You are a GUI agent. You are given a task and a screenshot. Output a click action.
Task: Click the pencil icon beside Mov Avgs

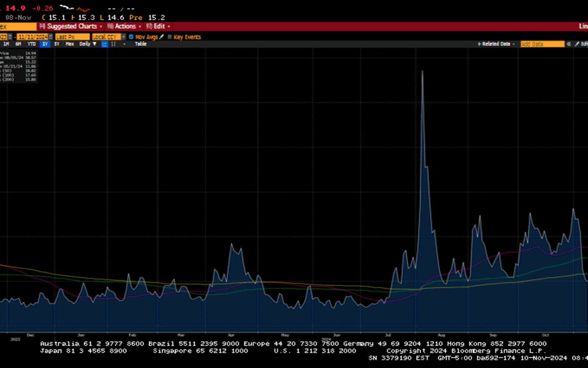(162, 37)
